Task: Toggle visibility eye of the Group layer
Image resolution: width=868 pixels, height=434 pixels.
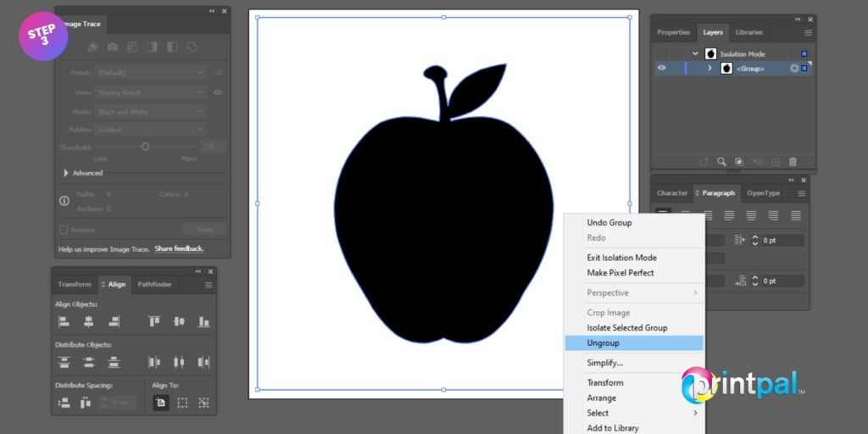Action: [x=661, y=68]
